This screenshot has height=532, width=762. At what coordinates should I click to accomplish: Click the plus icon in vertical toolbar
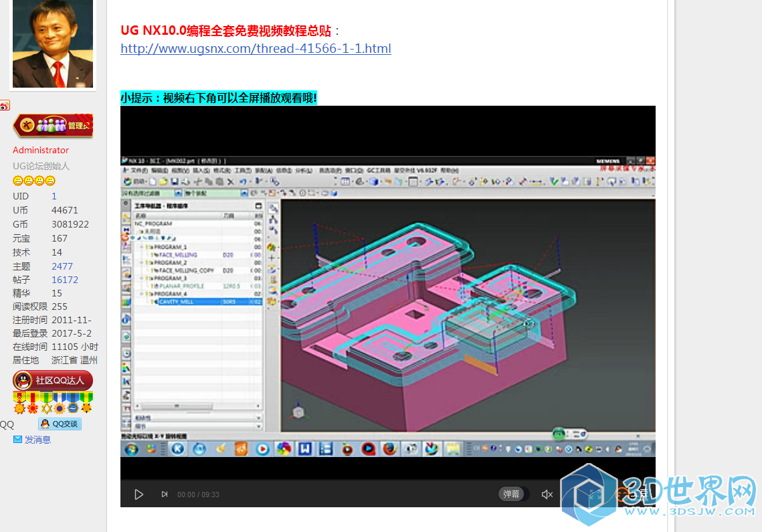pyautogui.click(x=273, y=258)
